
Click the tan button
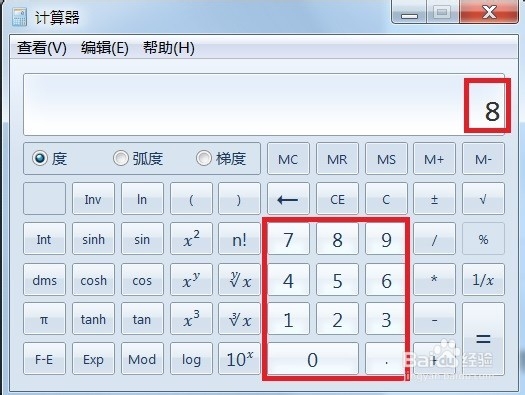click(x=142, y=319)
